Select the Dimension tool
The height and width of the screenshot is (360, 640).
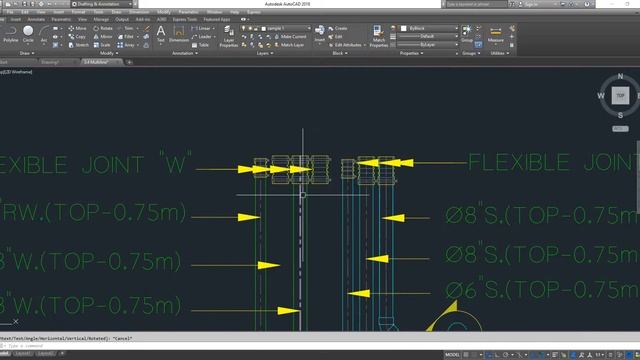179,34
